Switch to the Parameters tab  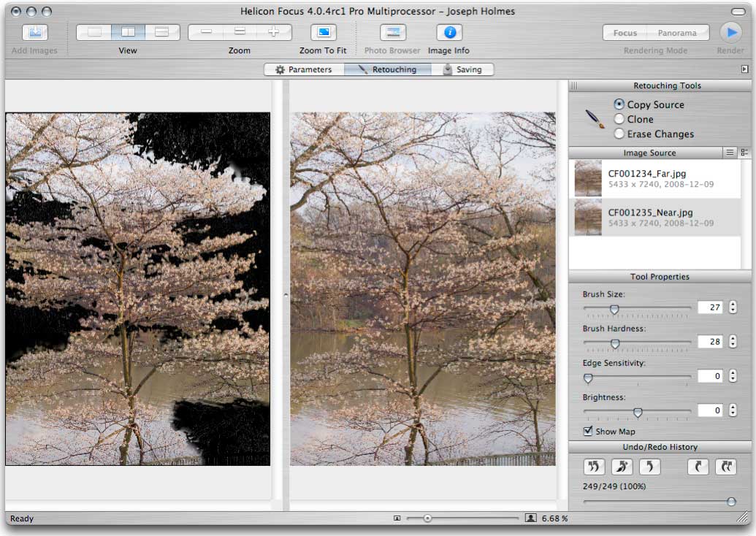[x=303, y=69]
